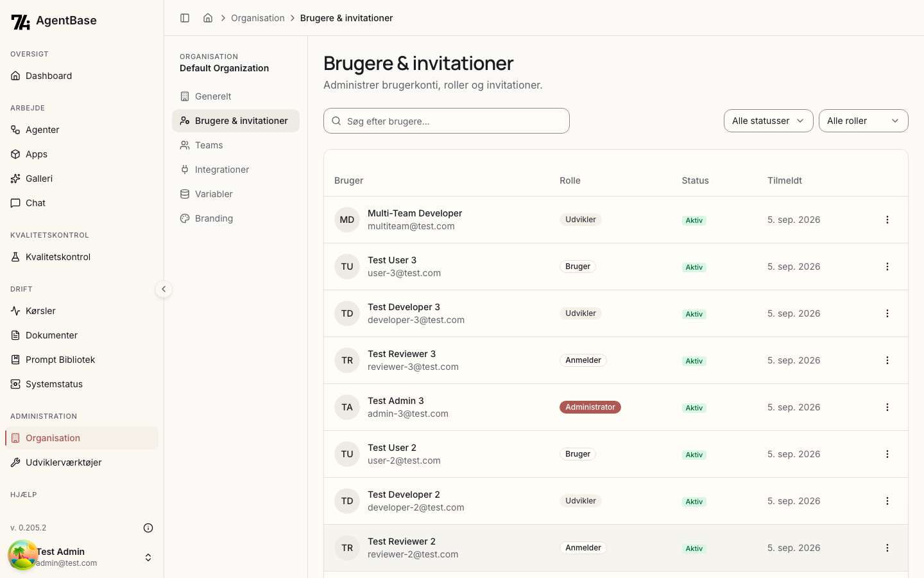Open actions menu for Test User 2
Screen dimensions: 924x578
[x=887, y=454]
